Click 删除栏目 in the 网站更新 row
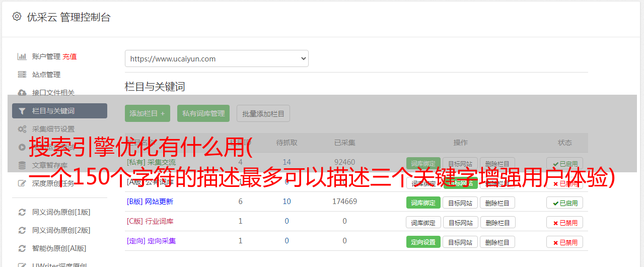The height and width of the screenshot is (267, 644). coord(497,203)
